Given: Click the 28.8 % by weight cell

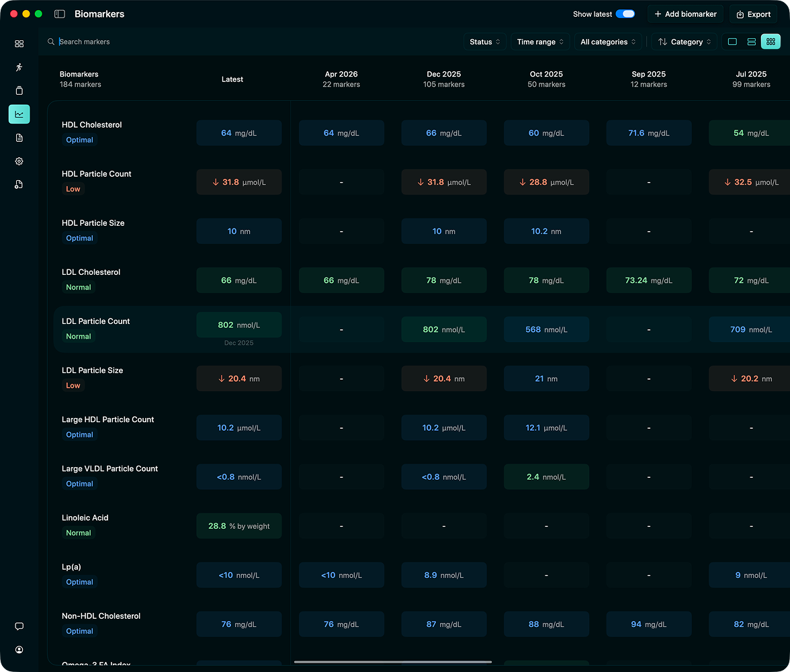Looking at the screenshot, I should (239, 526).
